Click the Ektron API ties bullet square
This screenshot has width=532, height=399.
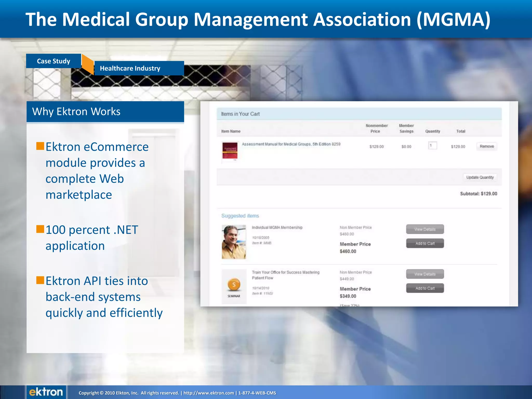(40, 280)
